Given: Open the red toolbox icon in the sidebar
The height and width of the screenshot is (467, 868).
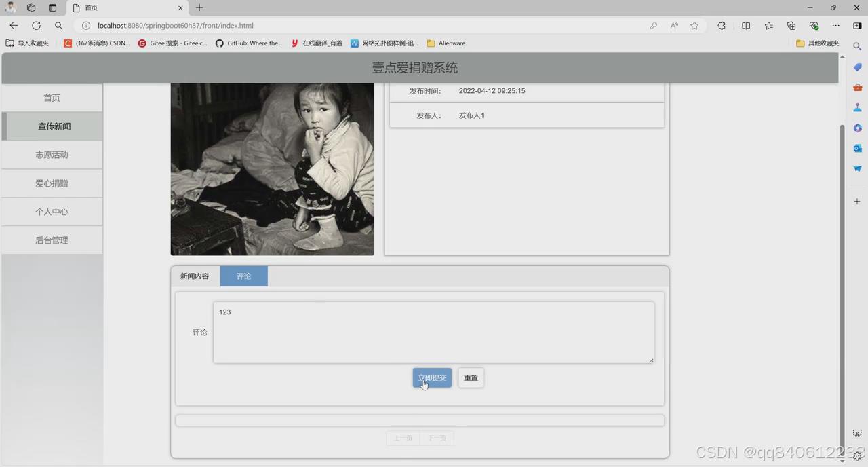Looking at the screenshot, I should 857,87.
